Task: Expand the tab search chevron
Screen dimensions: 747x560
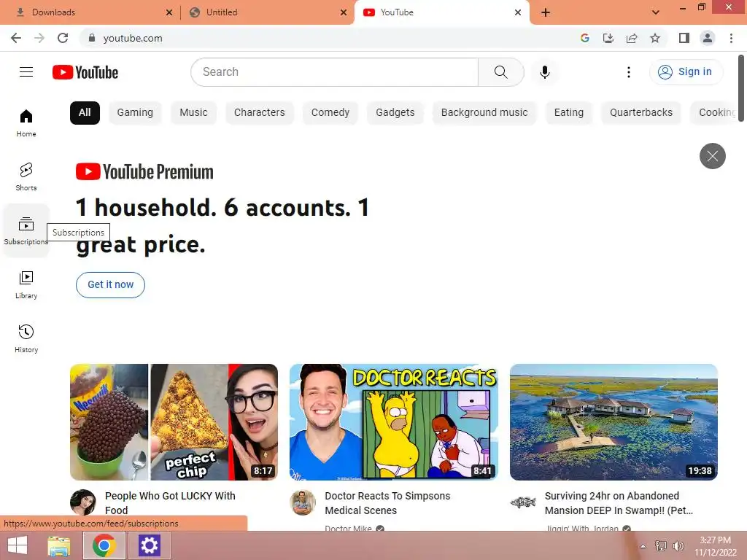Action: coord(656,12)
